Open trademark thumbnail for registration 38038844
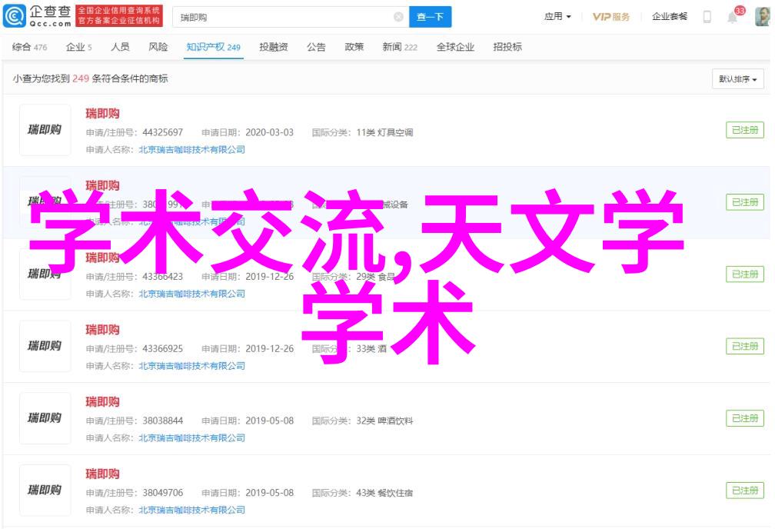 45,418
